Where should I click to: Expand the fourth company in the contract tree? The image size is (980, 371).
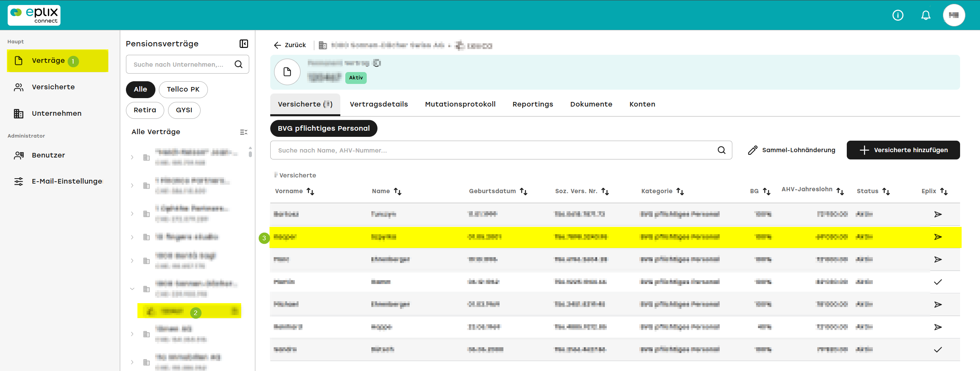pyautogui.click(x=132, y=237)
